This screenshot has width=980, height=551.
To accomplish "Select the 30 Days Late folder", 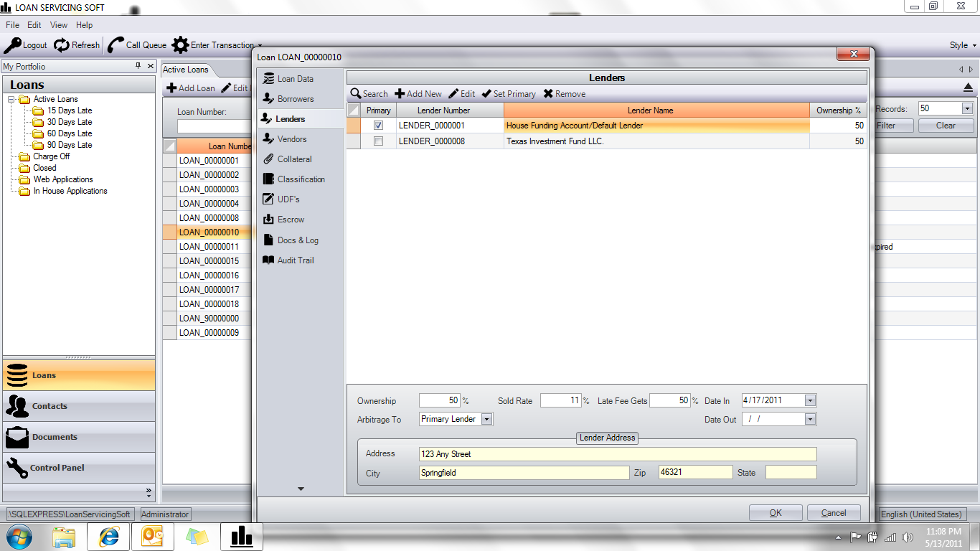I will [70, 122].
